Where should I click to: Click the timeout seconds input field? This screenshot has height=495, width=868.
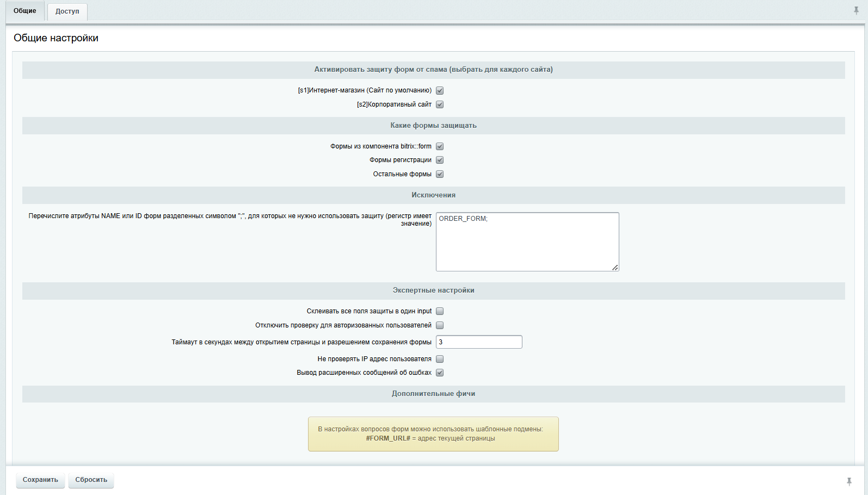[479, 342]
